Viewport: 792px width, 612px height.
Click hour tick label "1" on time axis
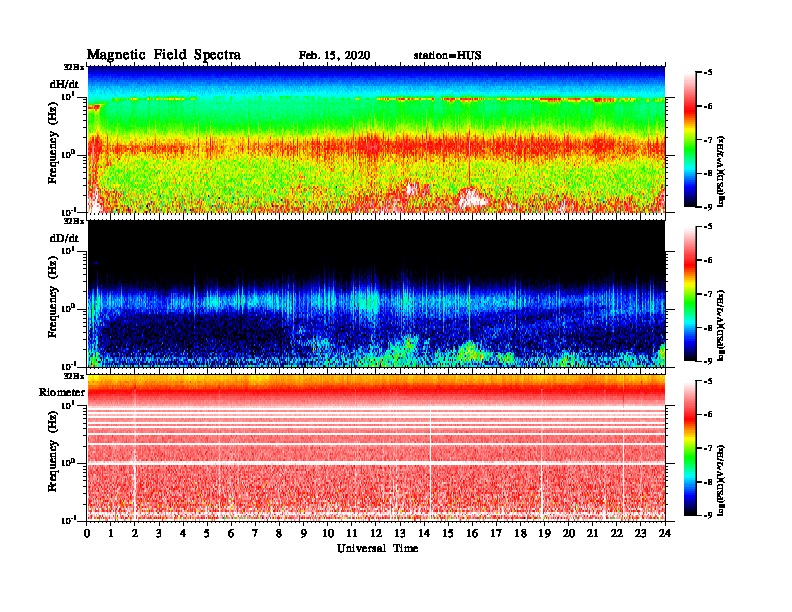pyautogui.click(x=111, y=533)
